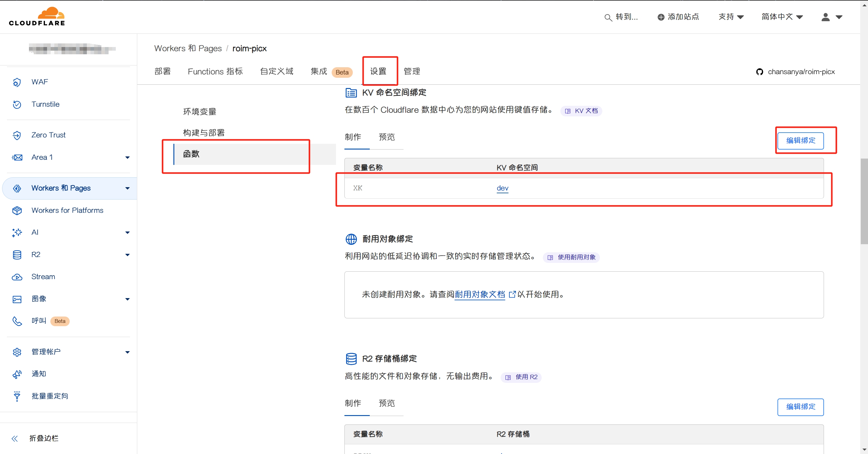The width and height of the screenshot is (868, 454).
Task: Open the 使用 R2 docs link
Action: 521,377
